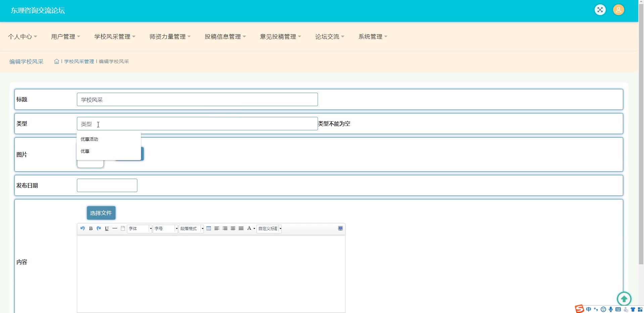Open the 发布日期 date input
The image size is (644, 313).
tap(107, 185)
